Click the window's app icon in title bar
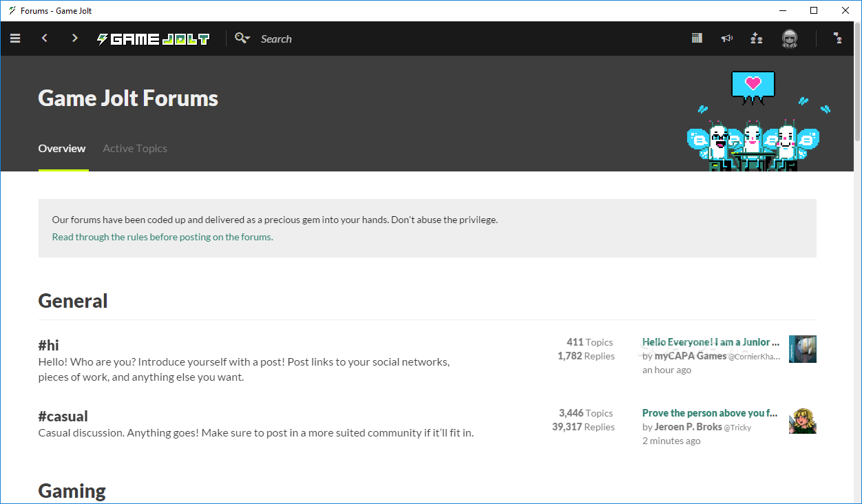The image size is (862, 504). 12,10
